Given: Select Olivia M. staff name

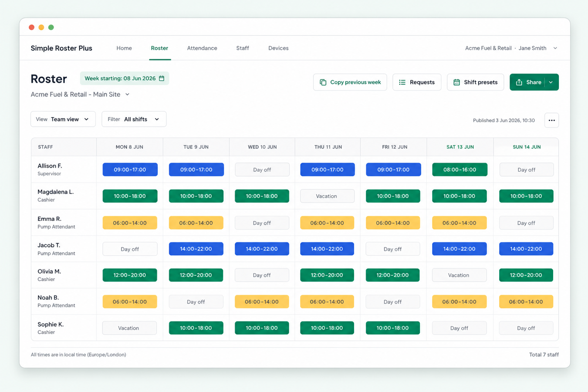Looking at the screenshot, I should 49,271.
